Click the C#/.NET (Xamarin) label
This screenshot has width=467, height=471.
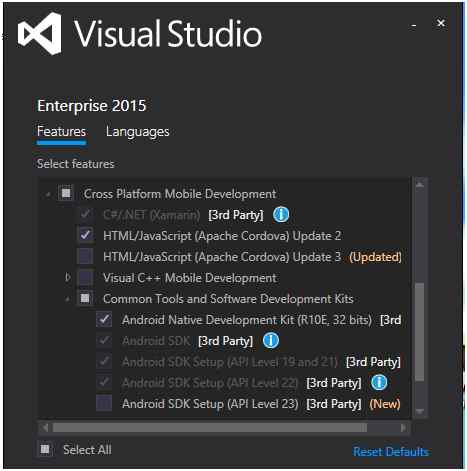click(x=152, y=215)
